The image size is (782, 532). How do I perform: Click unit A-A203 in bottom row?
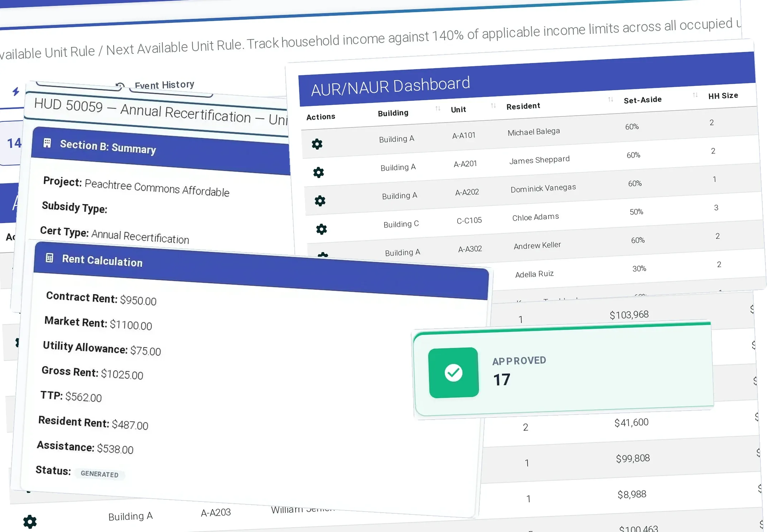[216, 513]
